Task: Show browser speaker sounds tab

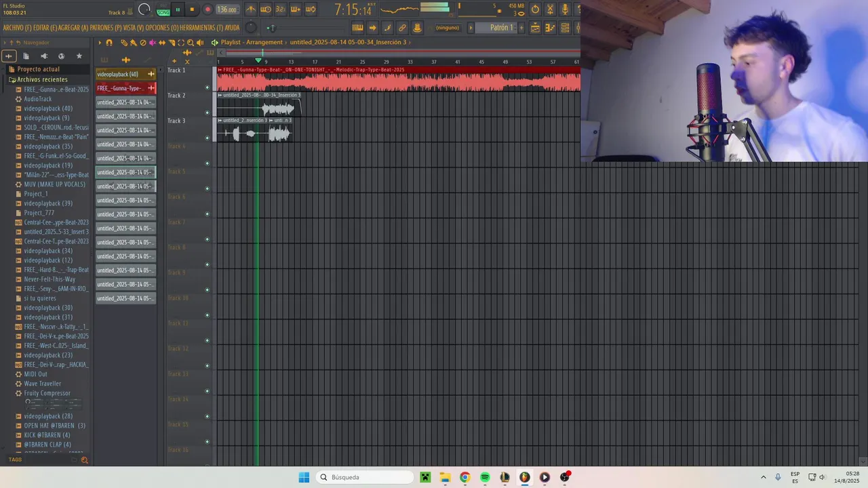Action: 44,56
